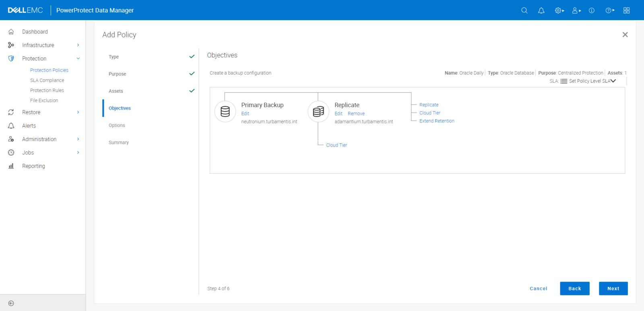Open Reporting in sidebar

(33, 166)
